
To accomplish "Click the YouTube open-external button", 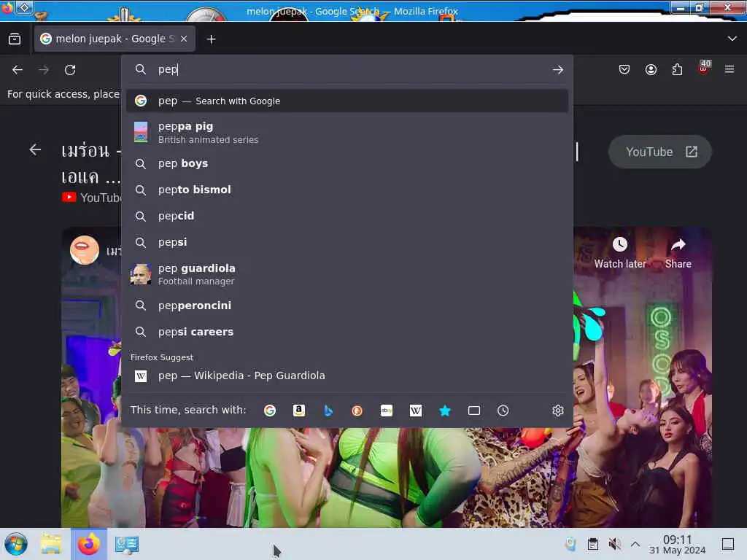I will tap(659, 152).
